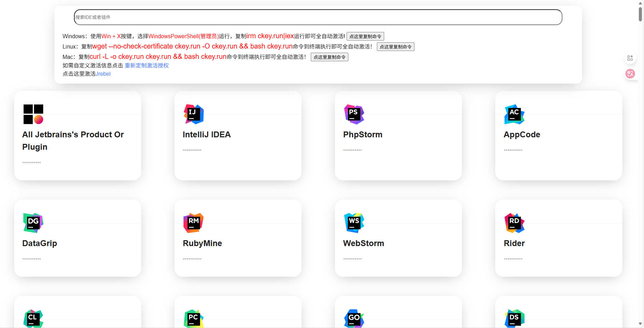The image size is (644, 328).
Task: Select the "AppCode" card title
Action: tap(522, 135)
